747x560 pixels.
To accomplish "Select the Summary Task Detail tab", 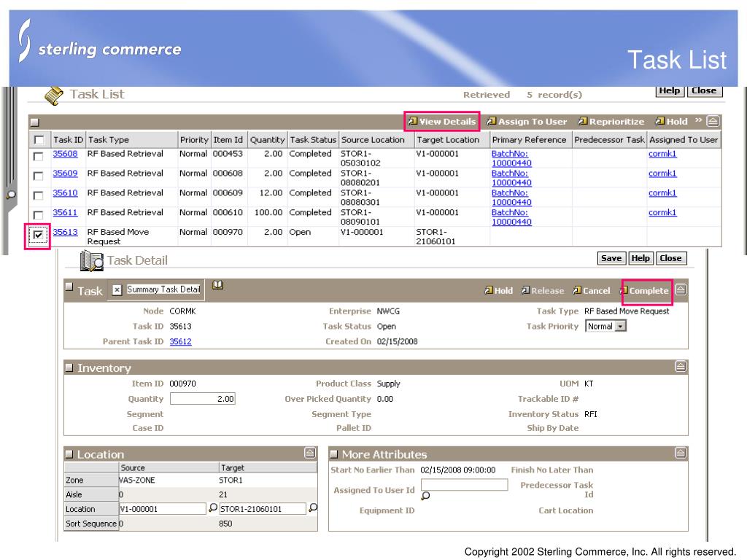I will [163, 289].
